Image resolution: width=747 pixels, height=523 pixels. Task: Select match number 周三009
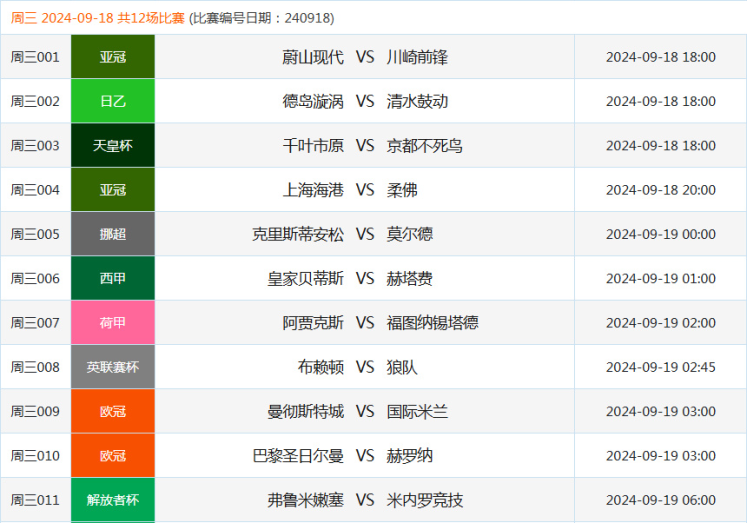[x=35, y=412]
